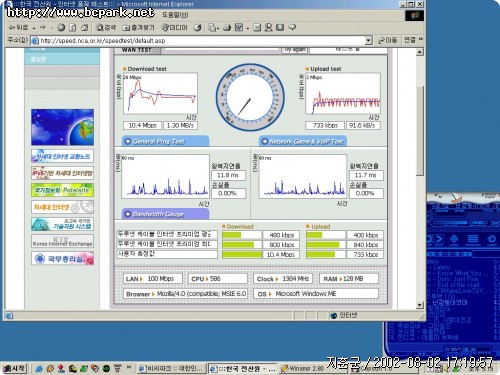Click the Network Game & VoIP Test header
Image resolution: width=500 pixels, height=375 pixels.
coord(303,141)
